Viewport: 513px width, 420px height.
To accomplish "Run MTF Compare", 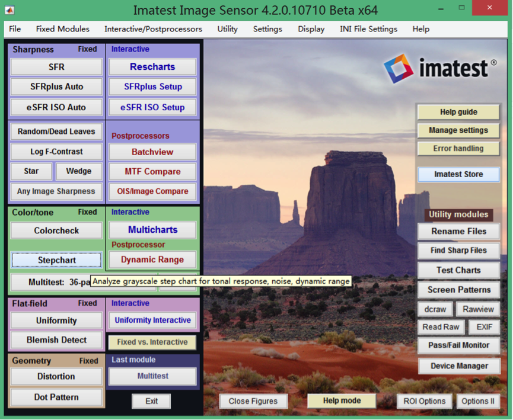I will tap(152, 172).
